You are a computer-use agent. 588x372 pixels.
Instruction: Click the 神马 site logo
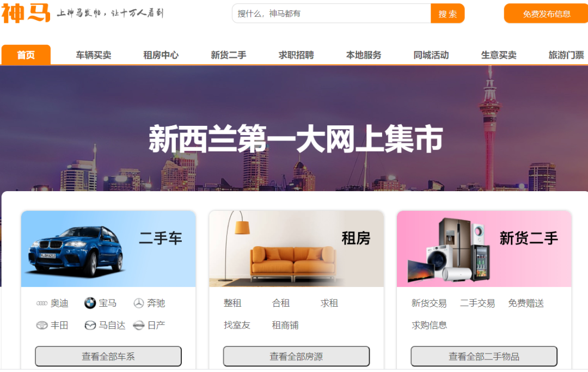26,13
